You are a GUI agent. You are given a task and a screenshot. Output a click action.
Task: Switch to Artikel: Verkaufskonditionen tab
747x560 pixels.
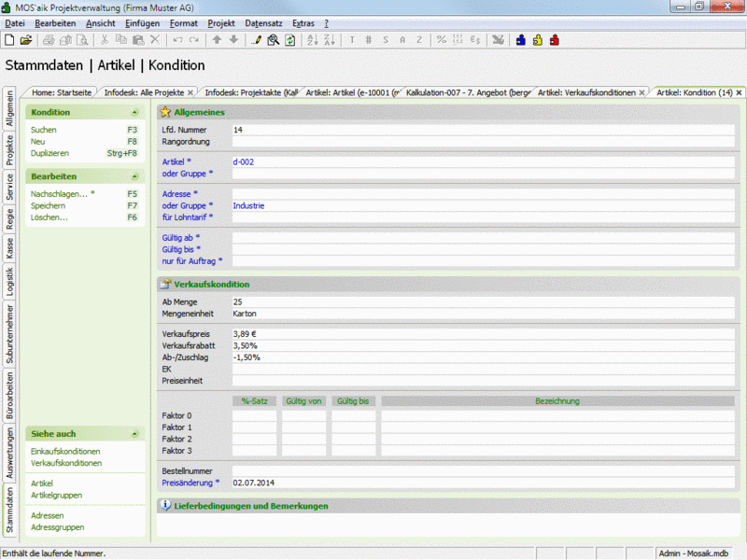pyautogui.click(x=586, y=92)
